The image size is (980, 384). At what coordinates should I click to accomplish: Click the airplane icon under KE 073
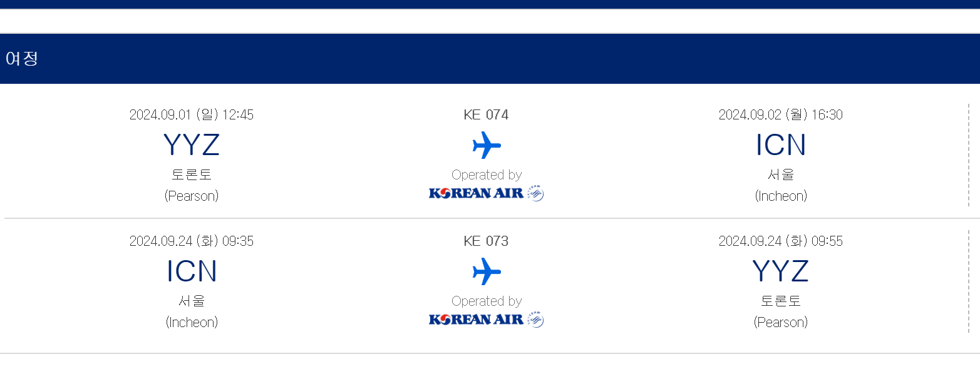[x=487, y=271]
